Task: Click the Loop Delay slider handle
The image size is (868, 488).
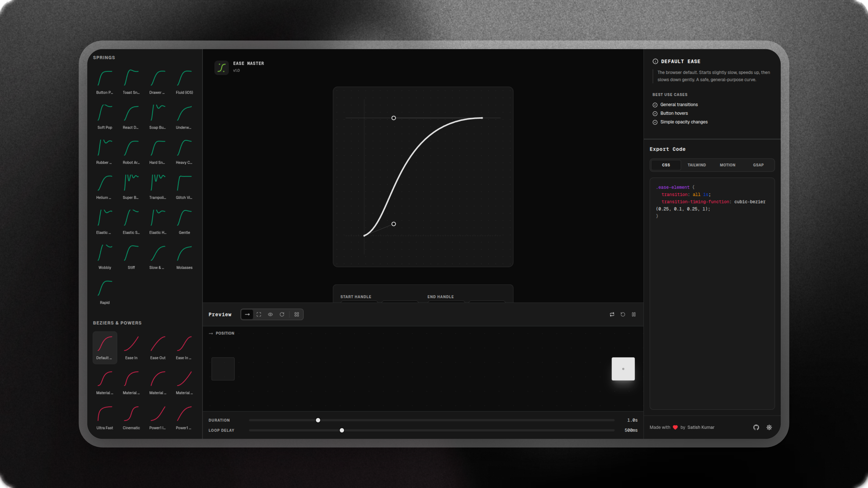Action: point(342,430)
